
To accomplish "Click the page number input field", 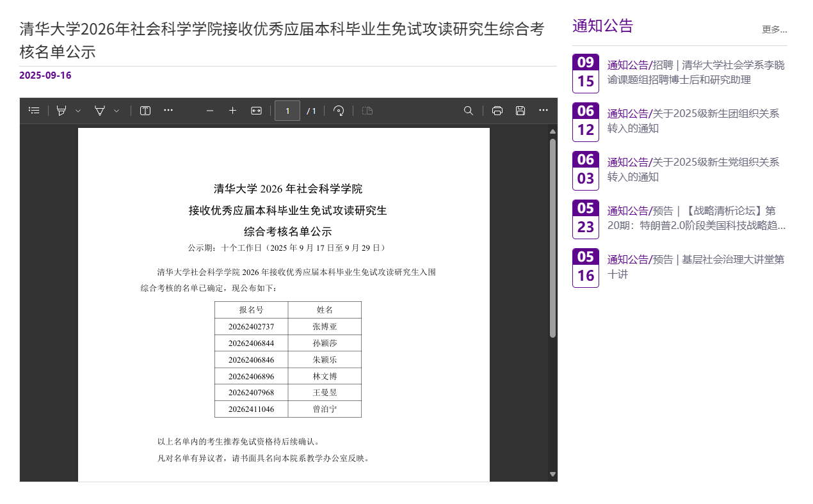I will click(x=287, y=111).
